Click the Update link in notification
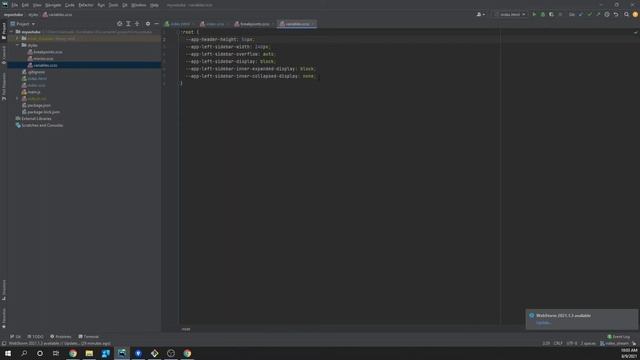 [x=543, y=323]
